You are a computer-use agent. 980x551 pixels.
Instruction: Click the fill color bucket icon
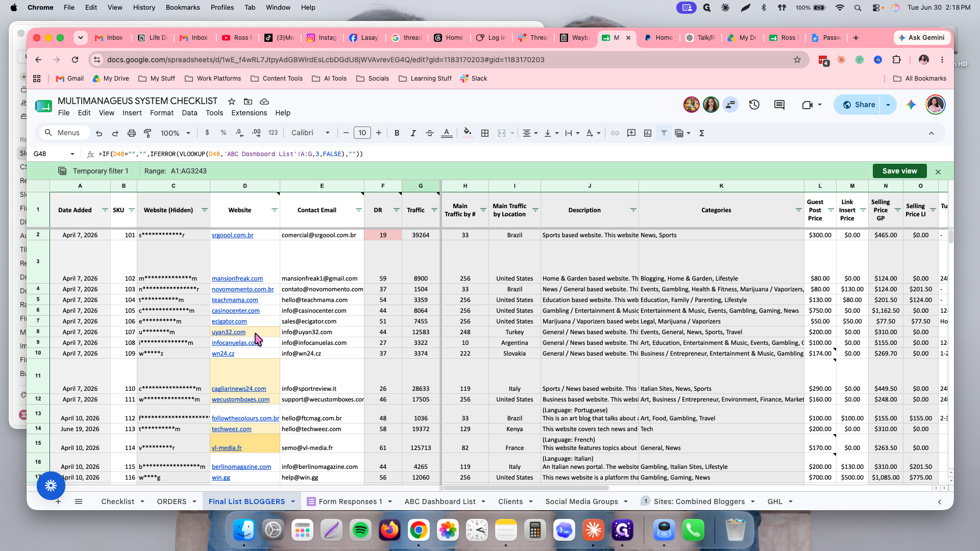[x=467, y=133]
